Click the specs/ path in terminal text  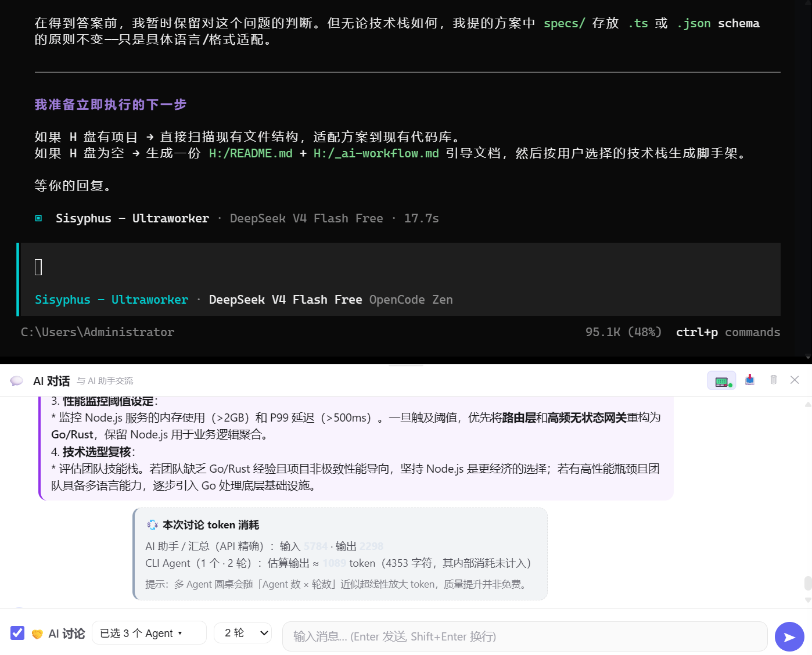pos(565,23)
